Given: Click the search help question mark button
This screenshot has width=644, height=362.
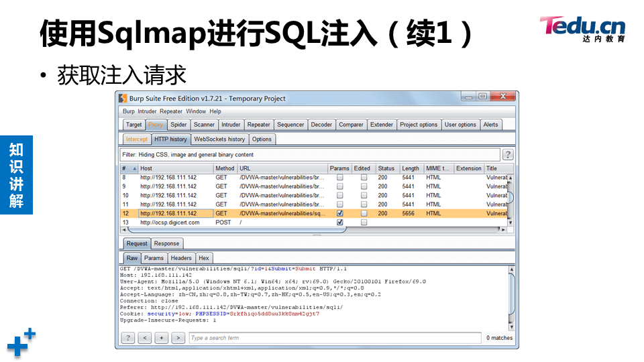Looking at the screenshot, I should pos(127,338).
